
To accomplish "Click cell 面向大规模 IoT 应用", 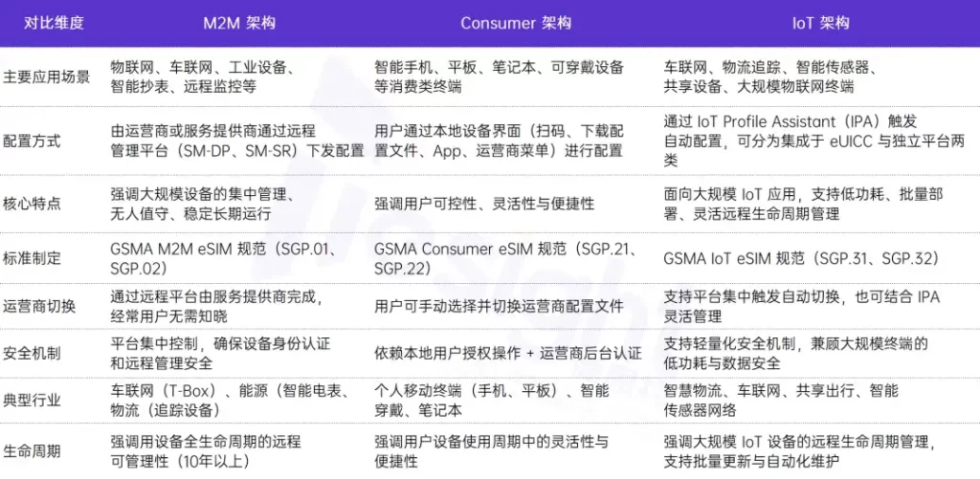I will pyautogui.click(x=803, y=205).
